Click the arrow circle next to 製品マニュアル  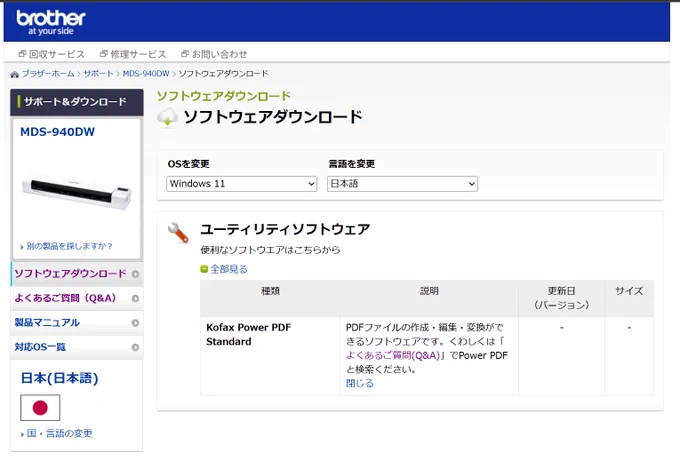135,323
